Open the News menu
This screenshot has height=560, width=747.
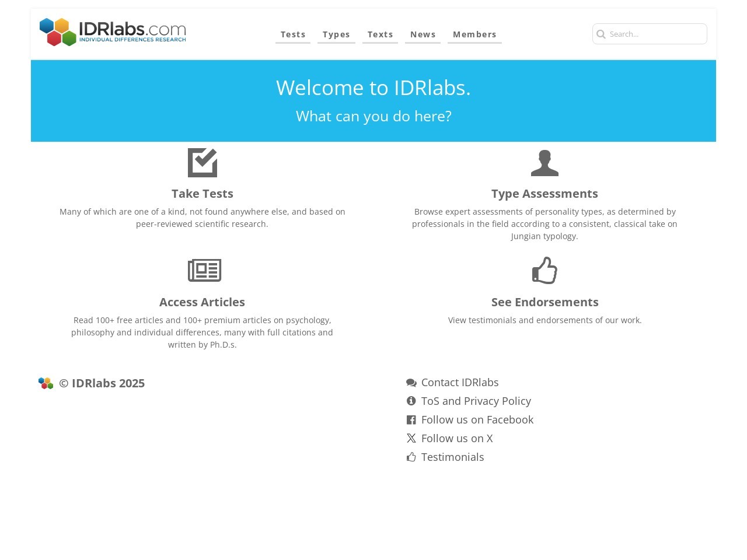tap(423, 34)
